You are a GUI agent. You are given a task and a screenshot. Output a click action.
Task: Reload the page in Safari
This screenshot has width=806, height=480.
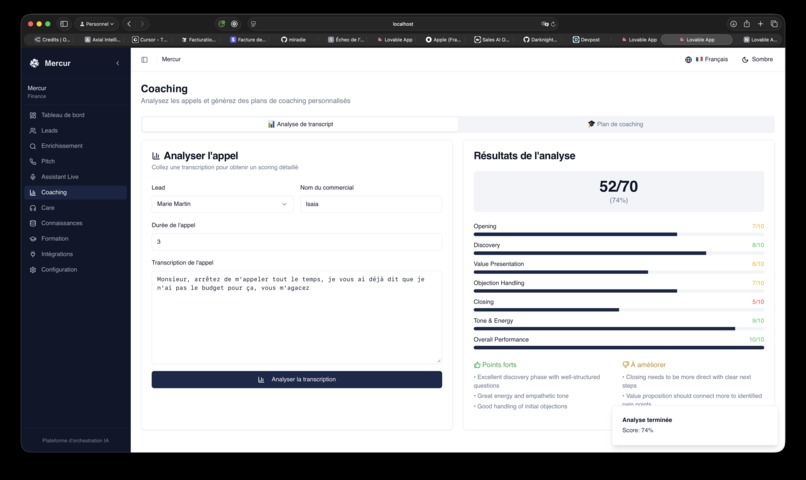[553, 24]
